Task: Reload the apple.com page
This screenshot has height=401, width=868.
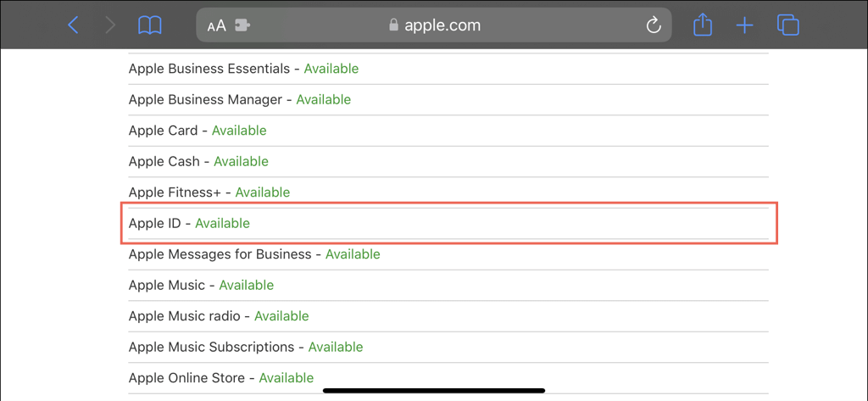Action: (654, 25)
